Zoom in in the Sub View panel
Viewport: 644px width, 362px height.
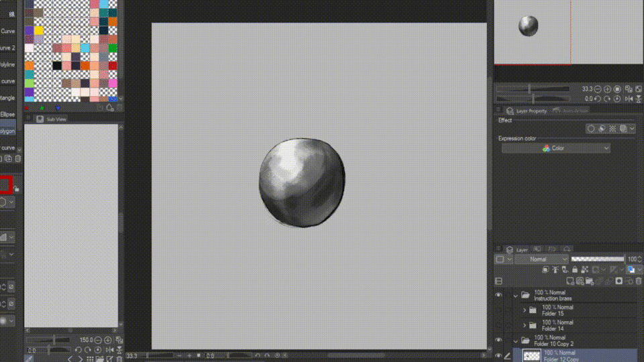click(107, 341)
